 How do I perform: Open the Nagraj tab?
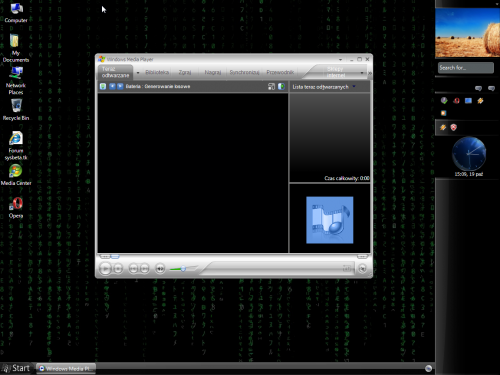pos(213,72)
